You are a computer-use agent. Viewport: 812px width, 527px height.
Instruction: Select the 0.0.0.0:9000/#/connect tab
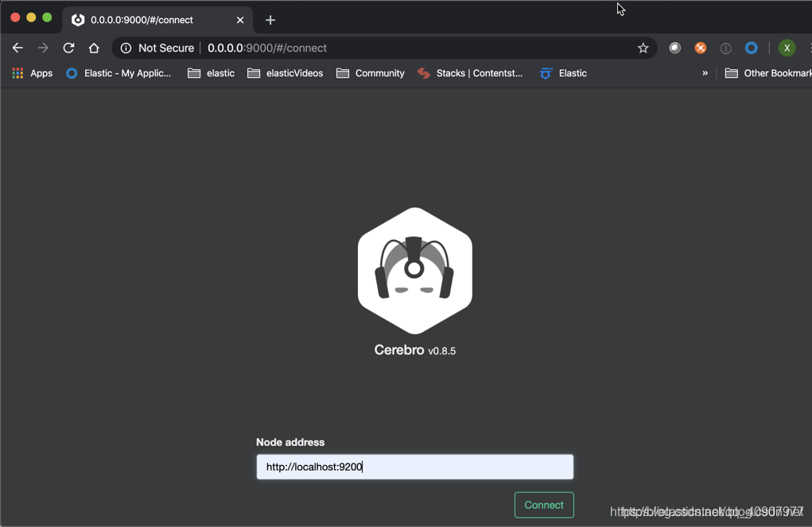tap(157, 20)
